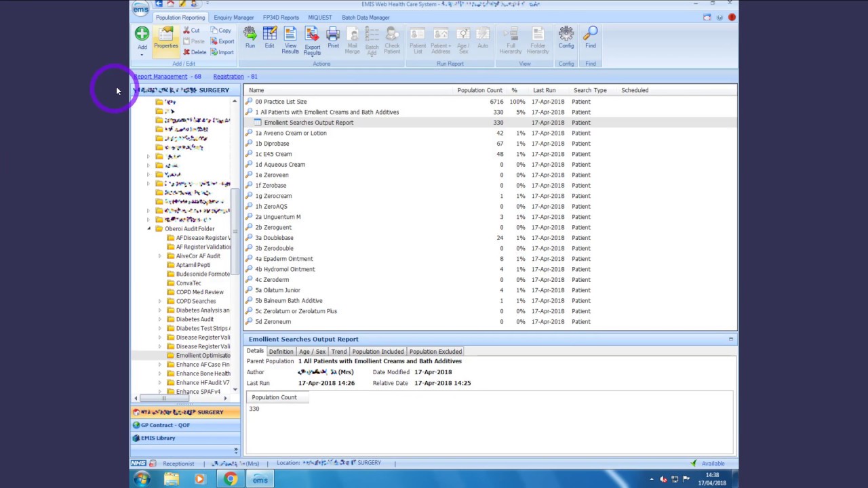Click Export Results in the Actions group
The image size is (868, 488).
[312, 41]
